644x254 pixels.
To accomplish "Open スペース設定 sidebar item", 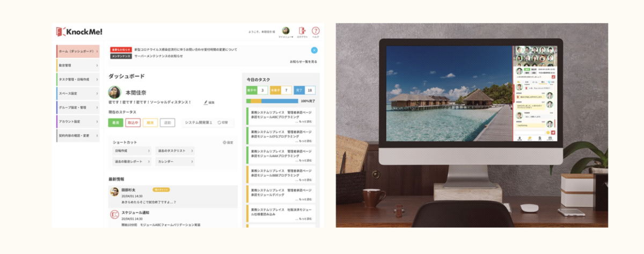I will click(x=78, y=93).
